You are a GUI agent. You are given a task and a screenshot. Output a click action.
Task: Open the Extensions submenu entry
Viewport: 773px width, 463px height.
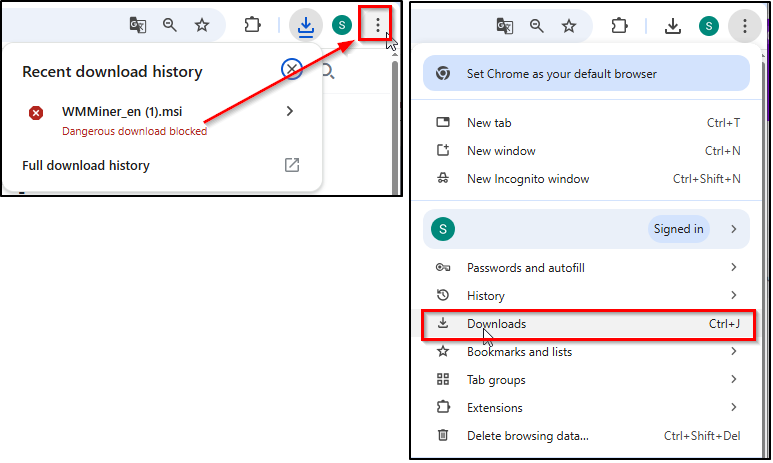pyautogui.click(x=586, y=407)
